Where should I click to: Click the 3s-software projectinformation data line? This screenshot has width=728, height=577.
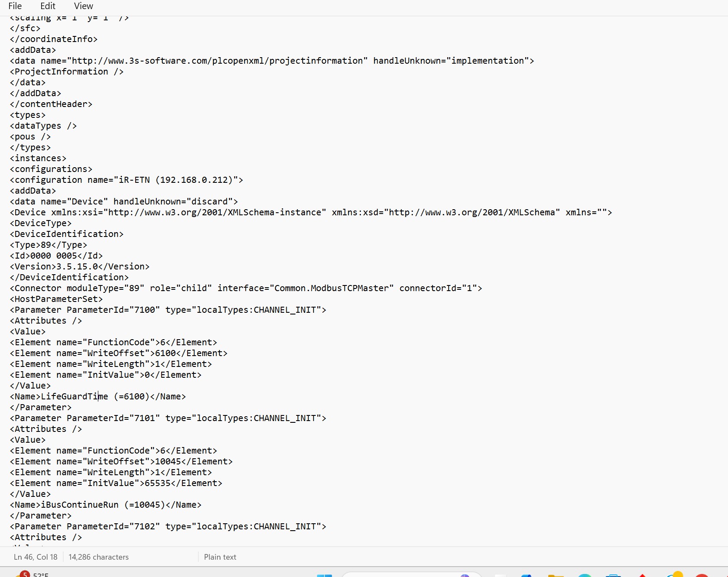click(272, 61)
